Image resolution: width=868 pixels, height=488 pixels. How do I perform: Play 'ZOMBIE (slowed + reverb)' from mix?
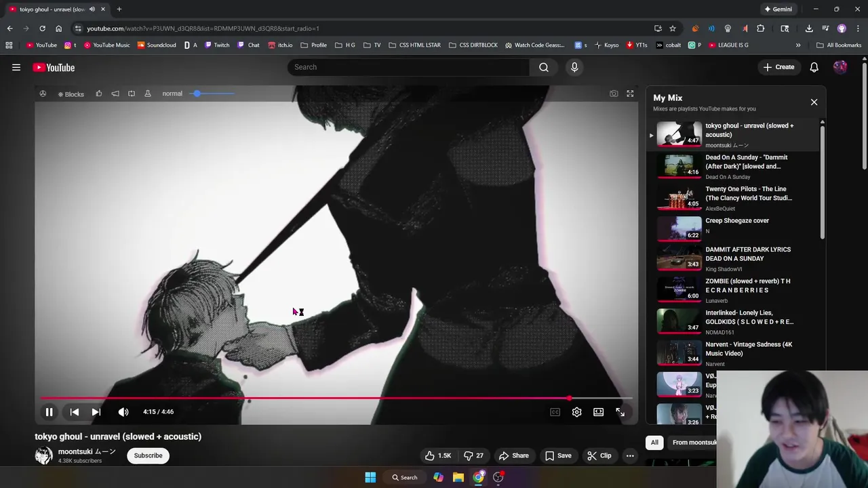coord(733,290)
